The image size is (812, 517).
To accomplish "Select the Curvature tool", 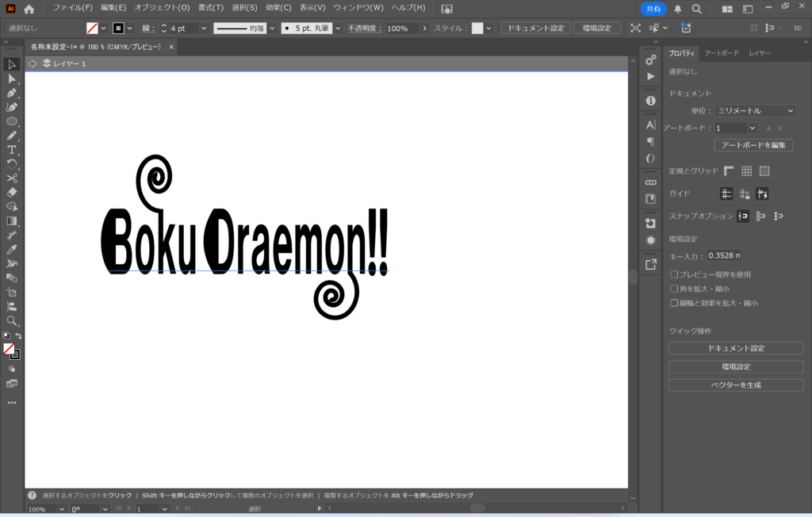I will point(11,107).
